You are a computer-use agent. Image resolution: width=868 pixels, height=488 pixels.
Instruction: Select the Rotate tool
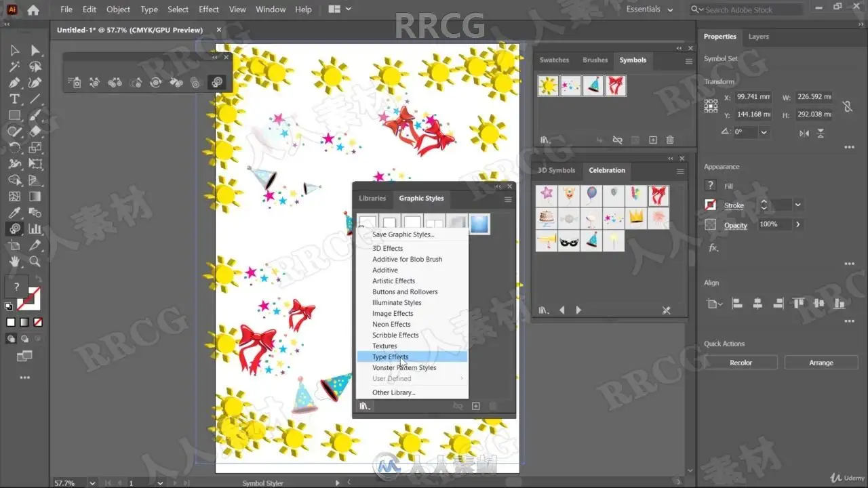pos(14,148)
